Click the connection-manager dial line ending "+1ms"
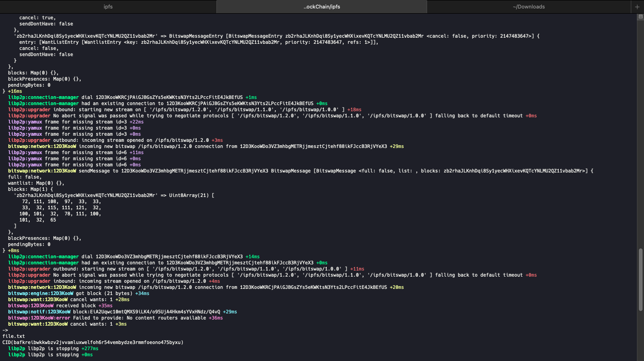This screenshot has height=361, width=644. pos(132,97)
